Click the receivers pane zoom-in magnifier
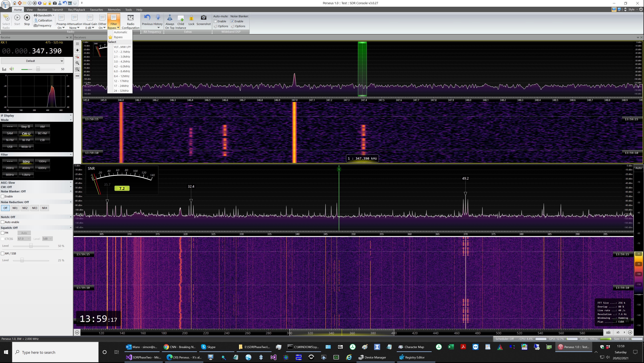Viewport: 644px width, 363px height. pos(77,63)
